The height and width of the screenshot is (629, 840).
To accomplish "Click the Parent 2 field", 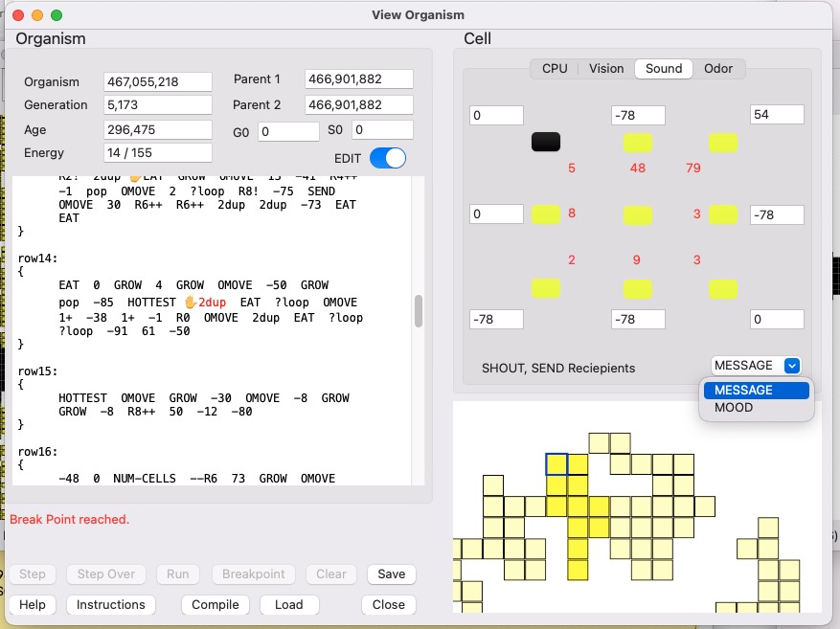I will (x=359, y=105).
